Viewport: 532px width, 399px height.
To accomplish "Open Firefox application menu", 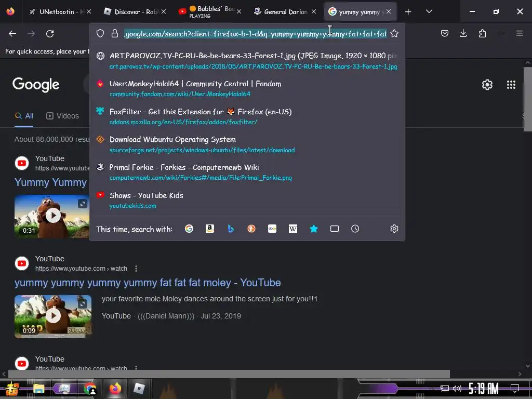I will tap(520, 33).
